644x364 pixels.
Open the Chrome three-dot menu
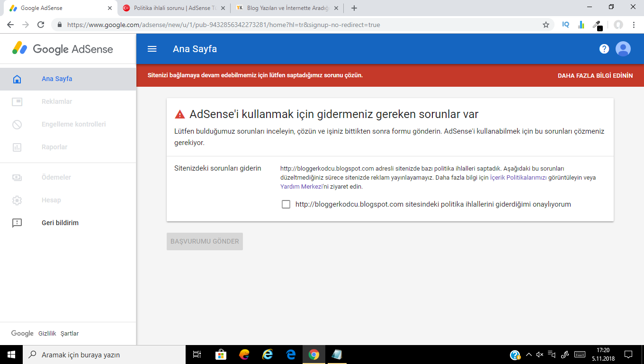point(634,25)
